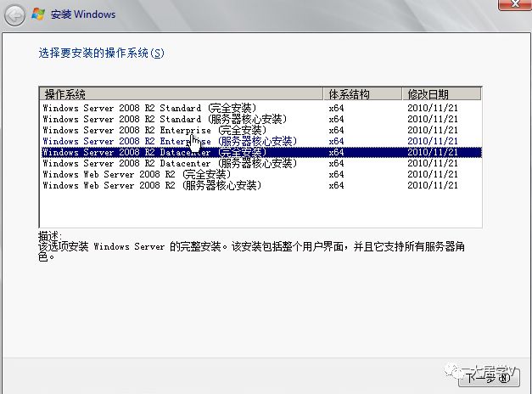Click the Windows flag logo icon
The width and height of the screenshot is (532, 394).
38,14
